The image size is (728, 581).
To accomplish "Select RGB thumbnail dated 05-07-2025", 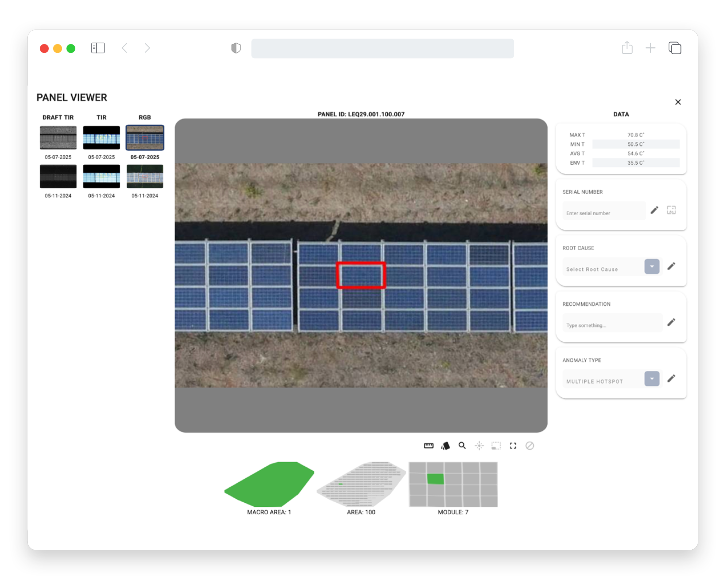I will [145, 138].
